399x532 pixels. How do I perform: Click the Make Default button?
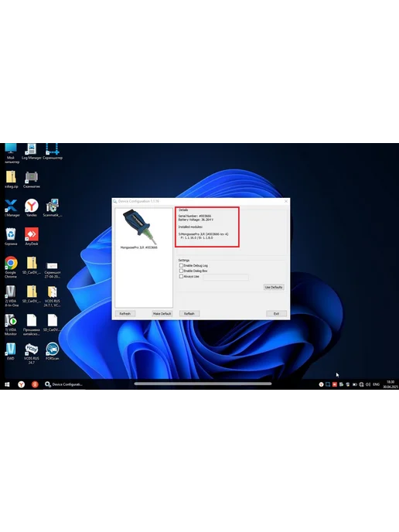162,313
